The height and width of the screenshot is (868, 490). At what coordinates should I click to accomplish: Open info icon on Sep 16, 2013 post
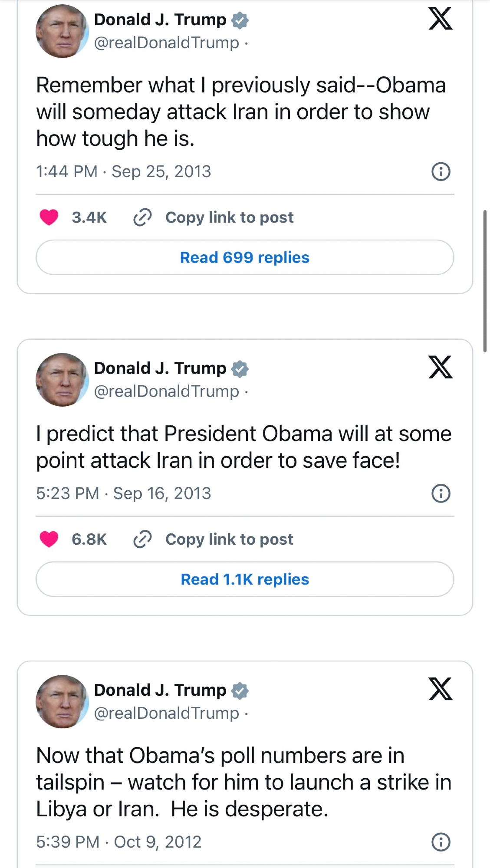[x=441, y=493]
